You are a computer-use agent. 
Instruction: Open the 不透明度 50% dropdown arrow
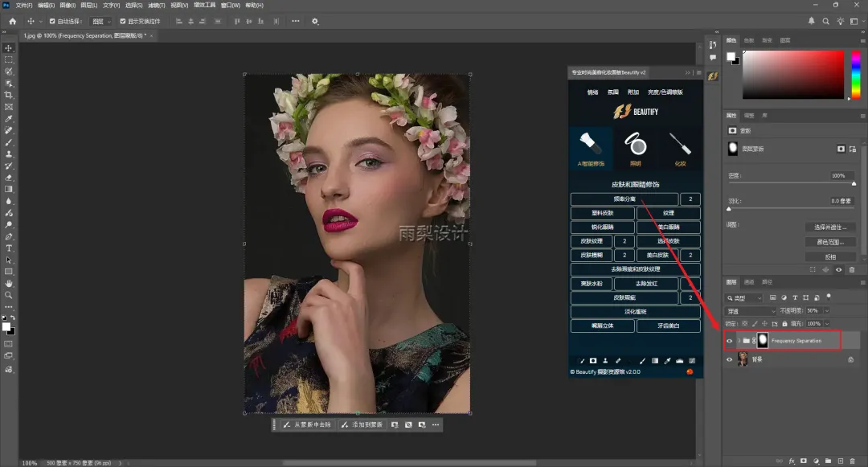pyautogui.click(x=827, y=310)
